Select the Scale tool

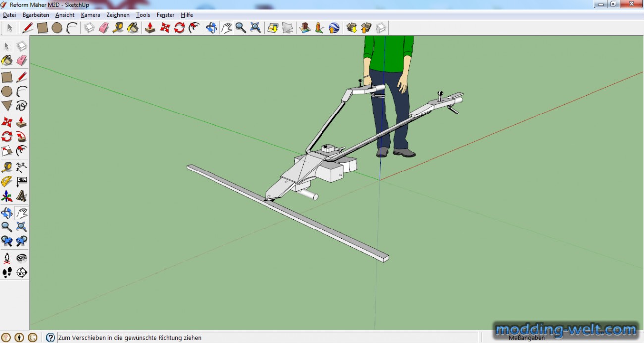(7, 151)
